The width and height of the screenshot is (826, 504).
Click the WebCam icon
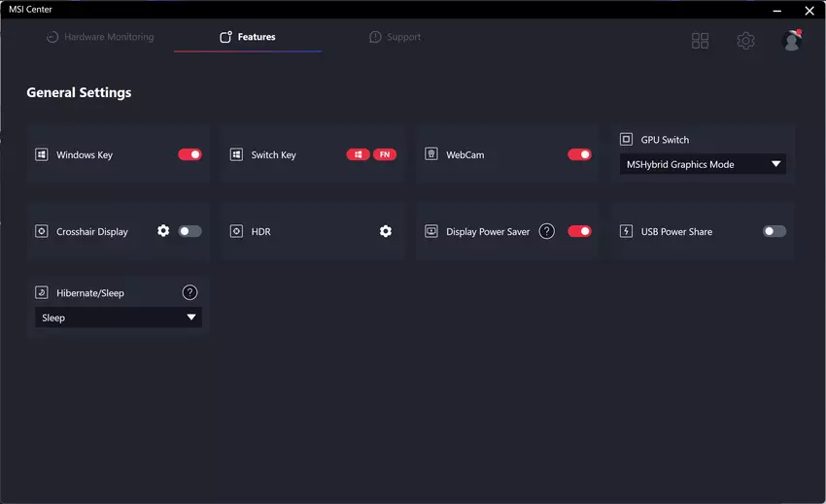(x=431, y=154)
